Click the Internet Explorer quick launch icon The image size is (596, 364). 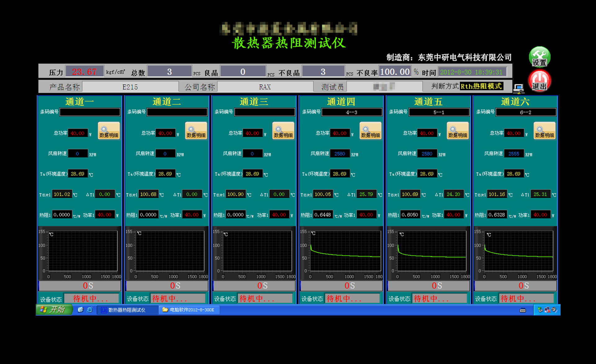tap(90, 310)
